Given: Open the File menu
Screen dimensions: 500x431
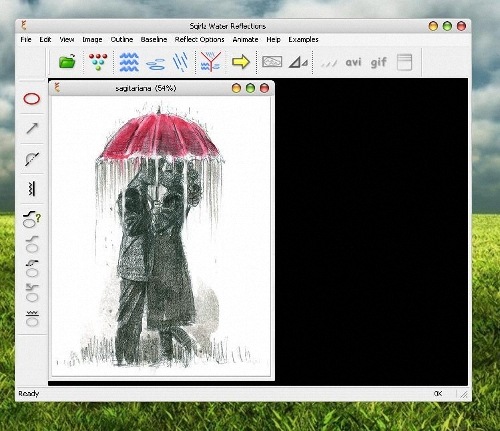Looking at the screenshot, I should click(x=26, y=40).
